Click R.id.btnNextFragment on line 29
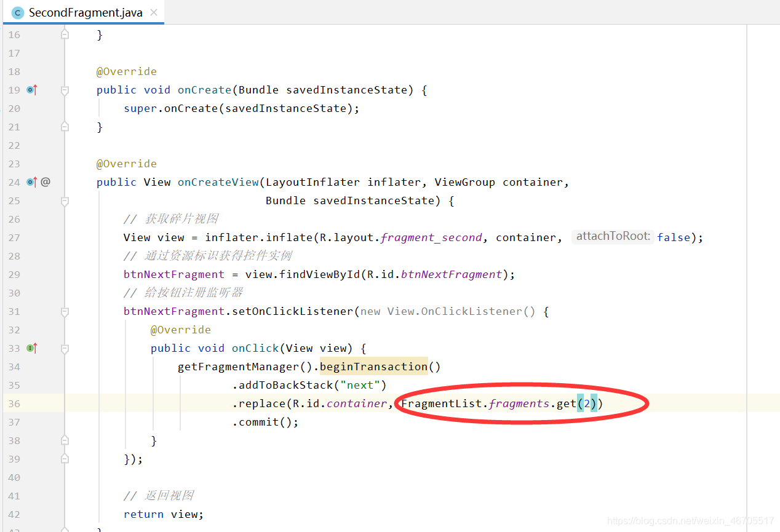Screen dimensions: 780x532 pyautogui.click(x=434, y=274)
